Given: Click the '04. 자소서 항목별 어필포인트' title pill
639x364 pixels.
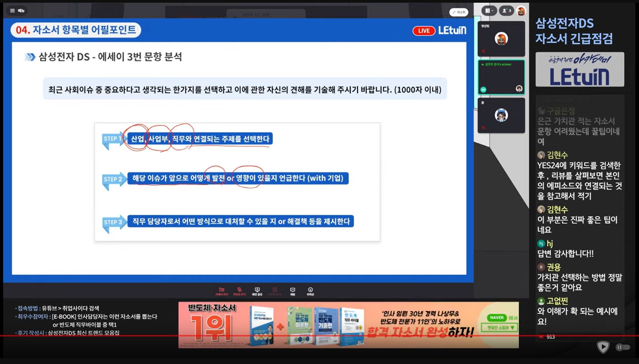Looking at the screenshot, I should [x=76, y=30].
